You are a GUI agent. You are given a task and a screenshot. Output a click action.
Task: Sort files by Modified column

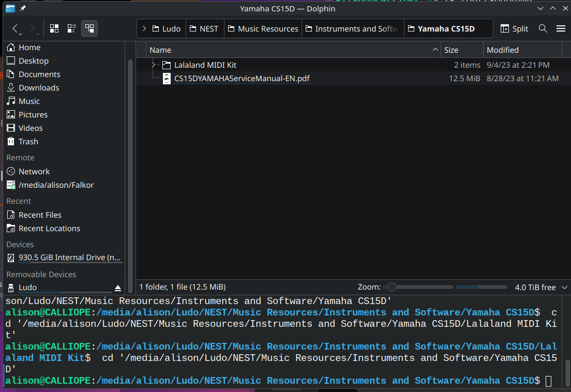point(502,50)
